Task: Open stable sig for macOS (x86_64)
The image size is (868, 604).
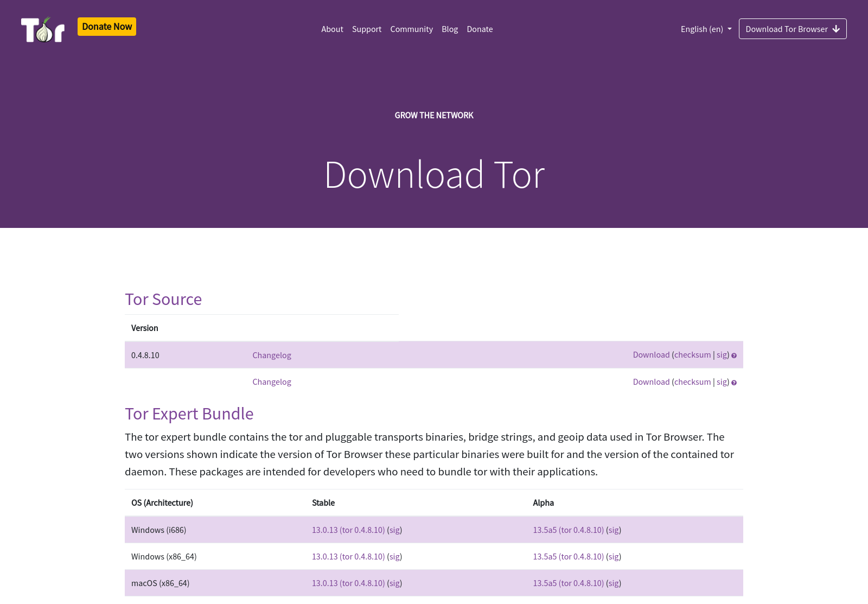Action: click(394, 583)
